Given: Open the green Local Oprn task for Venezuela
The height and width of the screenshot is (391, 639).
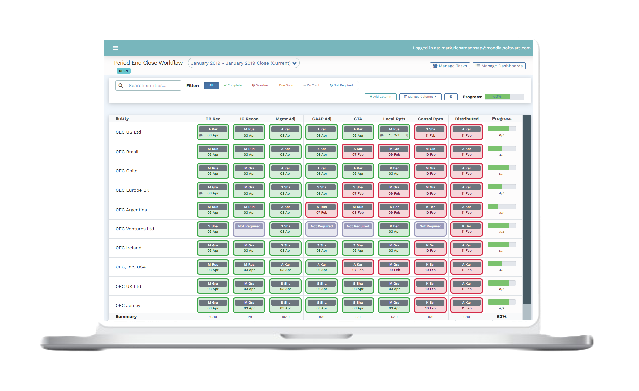Looking at the screenshot, I should [x=394, y=229].
